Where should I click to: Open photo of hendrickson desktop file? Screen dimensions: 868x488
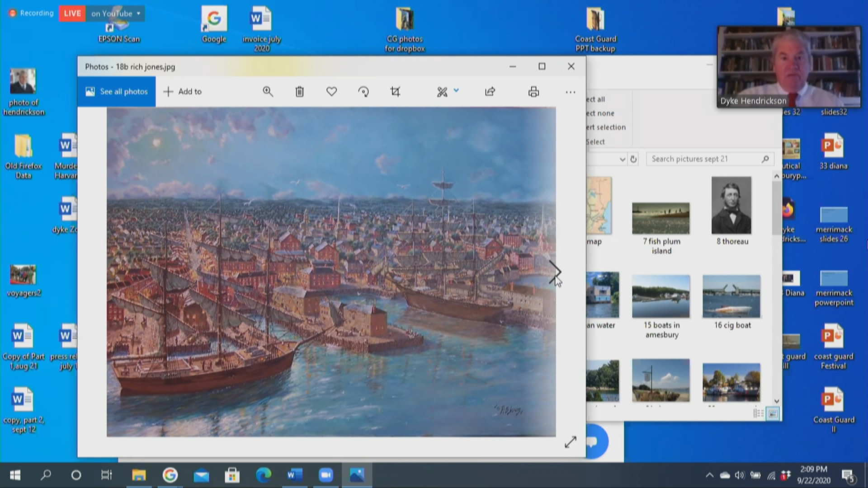[24, 92]
